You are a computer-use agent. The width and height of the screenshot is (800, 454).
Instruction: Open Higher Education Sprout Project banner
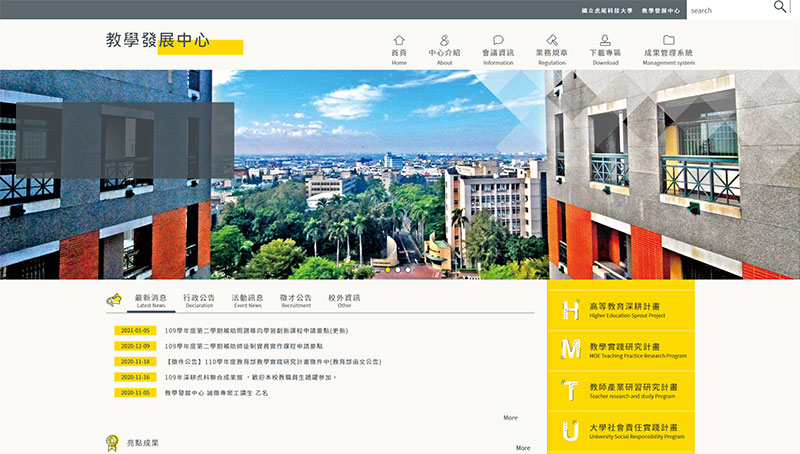(x=620, y=310)
